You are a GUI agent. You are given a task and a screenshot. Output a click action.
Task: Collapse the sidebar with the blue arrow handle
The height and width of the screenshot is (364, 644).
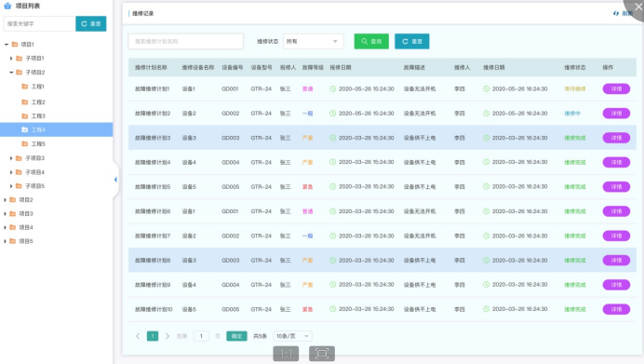click(x=115, y=180)
